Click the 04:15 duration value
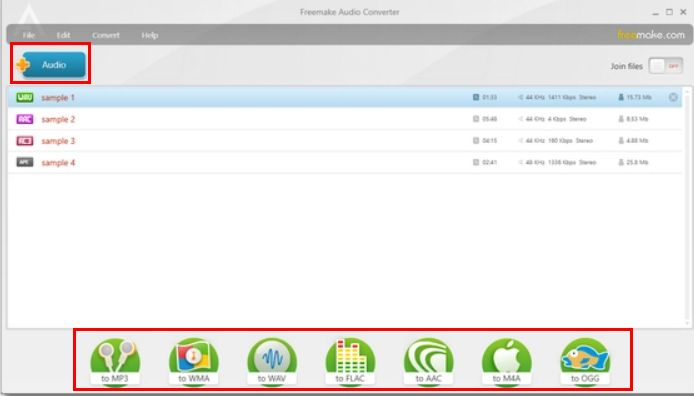Image resolution: width=694 pixels, height=396 pixels. click(490, 140)
